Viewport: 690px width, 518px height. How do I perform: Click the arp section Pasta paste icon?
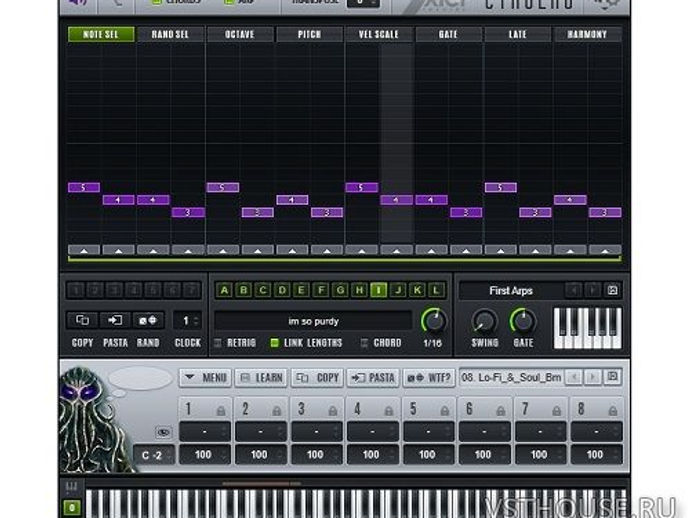click(115, 320)
